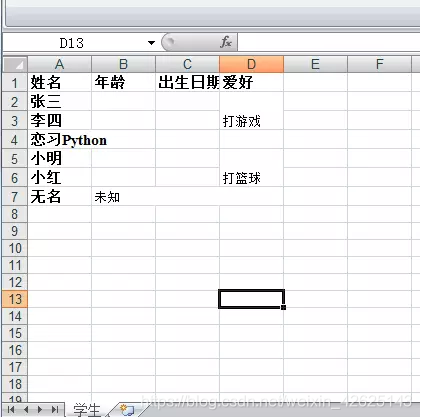Image resolution: width=422 pixels, height=420 pixels.
Task: Select row 4 header
Action: click(x=14, y=139)
